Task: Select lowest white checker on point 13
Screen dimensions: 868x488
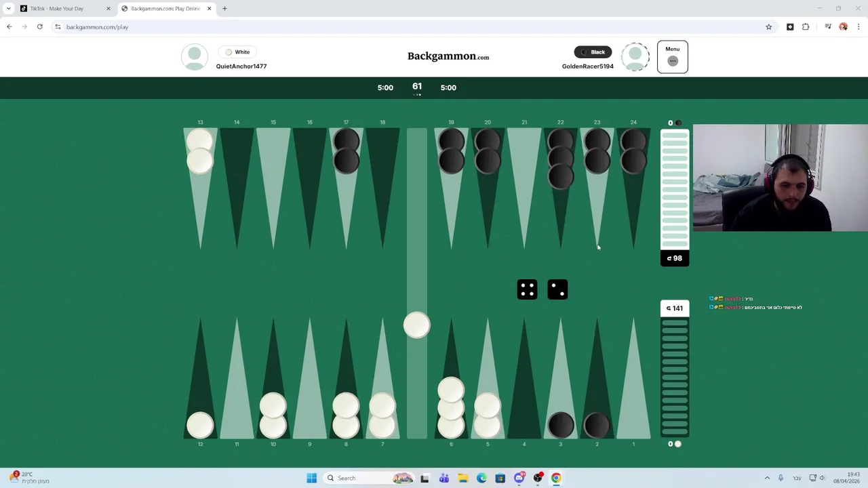Action: [200, 161]
